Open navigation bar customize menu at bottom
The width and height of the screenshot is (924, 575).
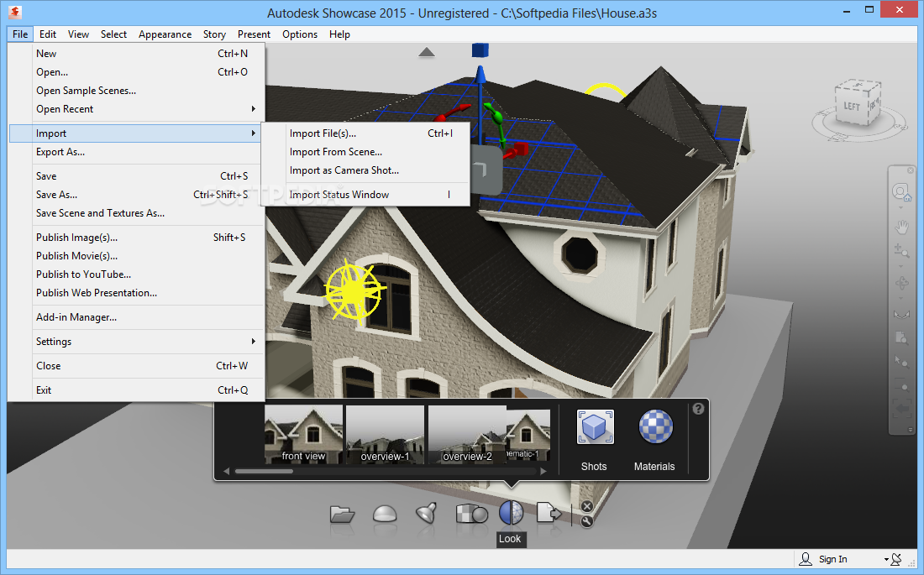[911, 430]
